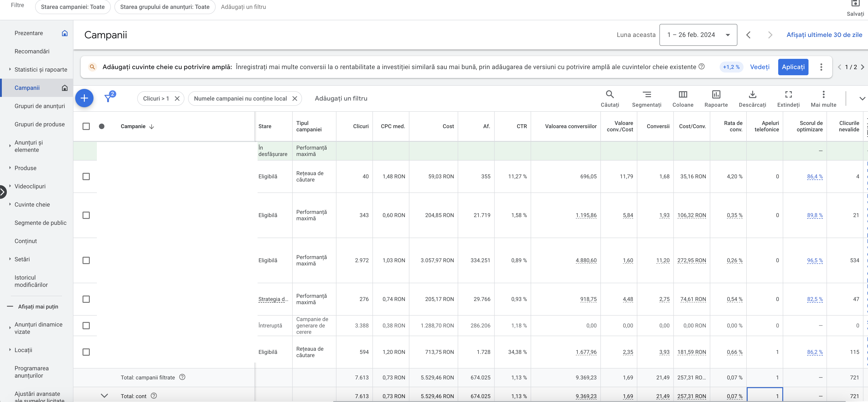Viewport: 868px width, 402px height.
Task: Open the recommendation three-dot options
Action: click(821, 67)
